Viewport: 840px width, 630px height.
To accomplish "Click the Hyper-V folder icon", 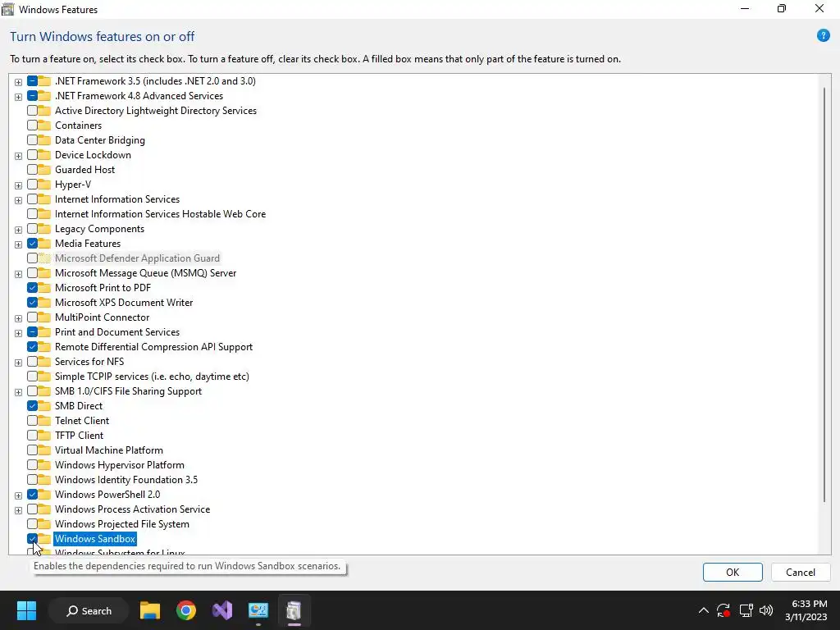I will click(44, 185).
